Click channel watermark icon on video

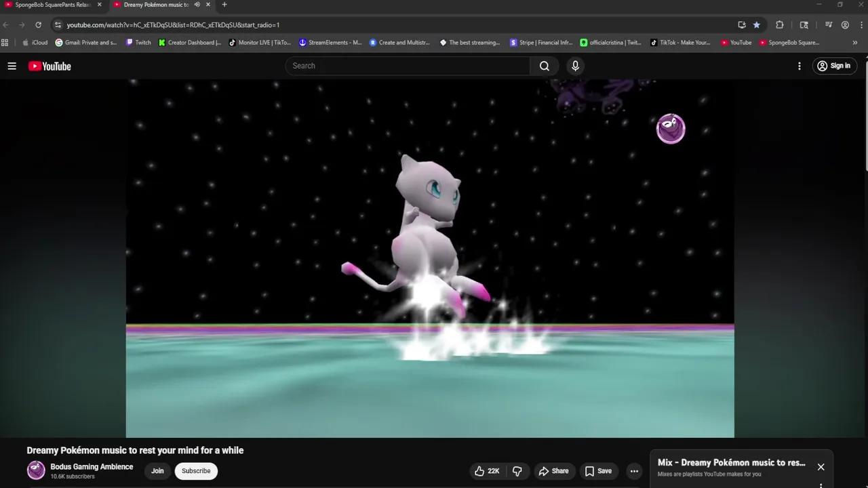671,129
